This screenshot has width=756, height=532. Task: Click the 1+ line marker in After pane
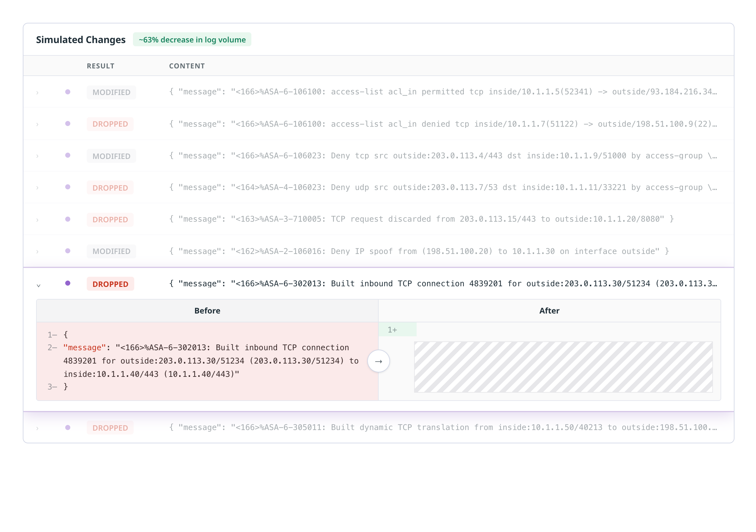[x=397, y=330]
